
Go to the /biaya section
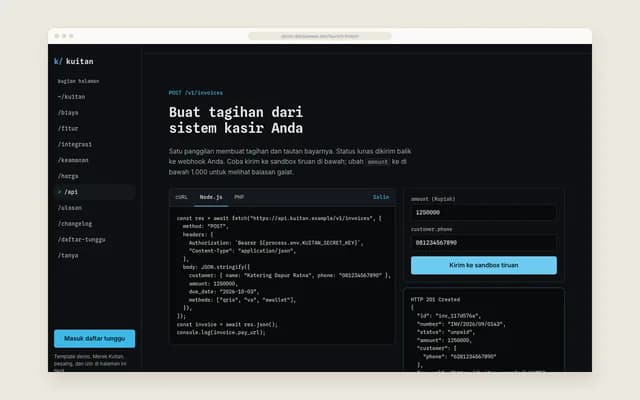coord(68,113)
